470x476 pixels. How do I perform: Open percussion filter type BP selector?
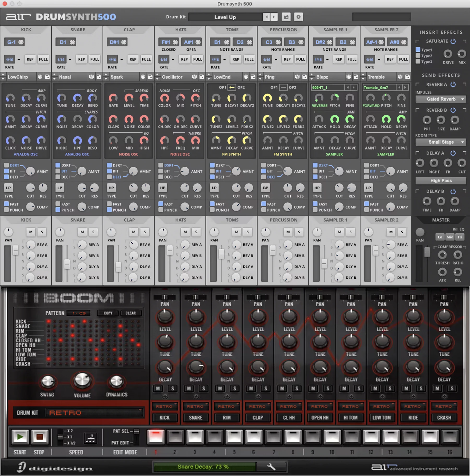[x=266, y=188]
